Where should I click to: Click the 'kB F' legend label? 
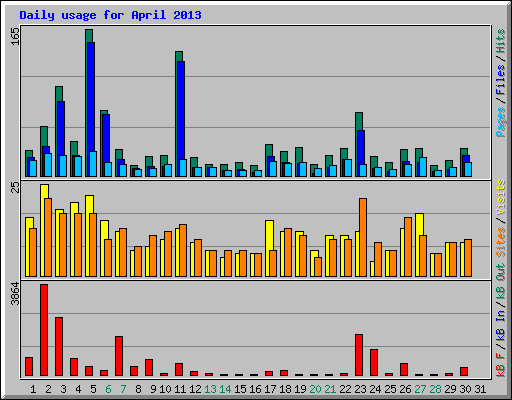pos(501,365)
